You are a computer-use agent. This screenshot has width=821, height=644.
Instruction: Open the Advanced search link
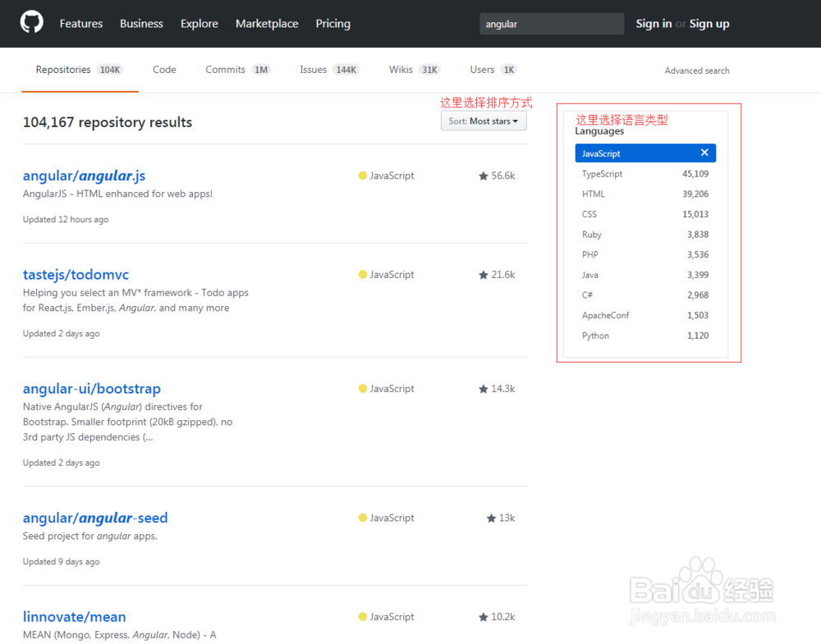click(x=697, y=71)
